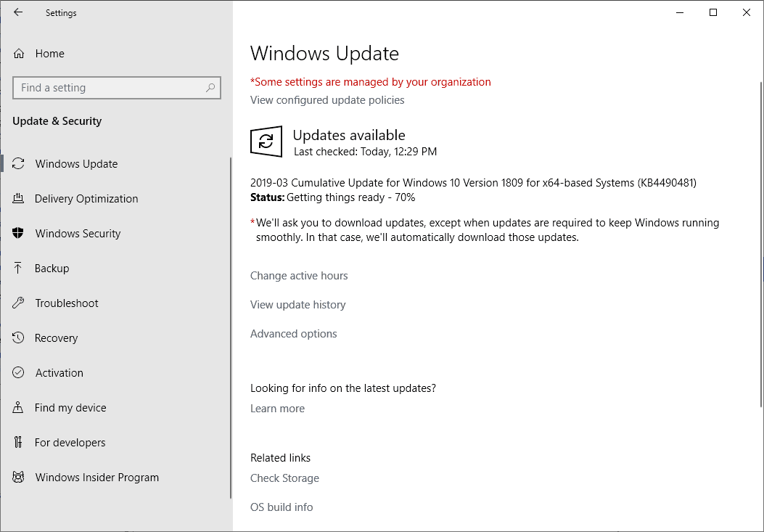Open Update & Security section header
This screenshot has height=532, width=764.
57,121
